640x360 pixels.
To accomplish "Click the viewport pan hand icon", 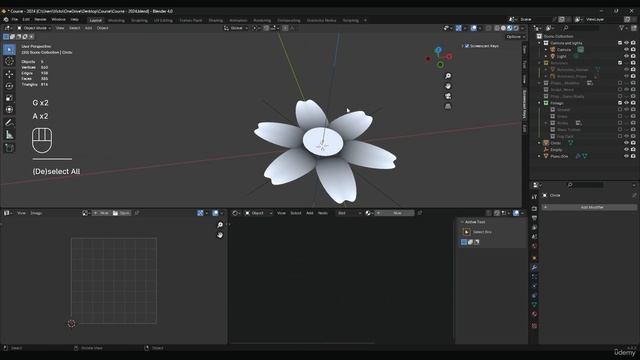I will [x=448, y=86].
